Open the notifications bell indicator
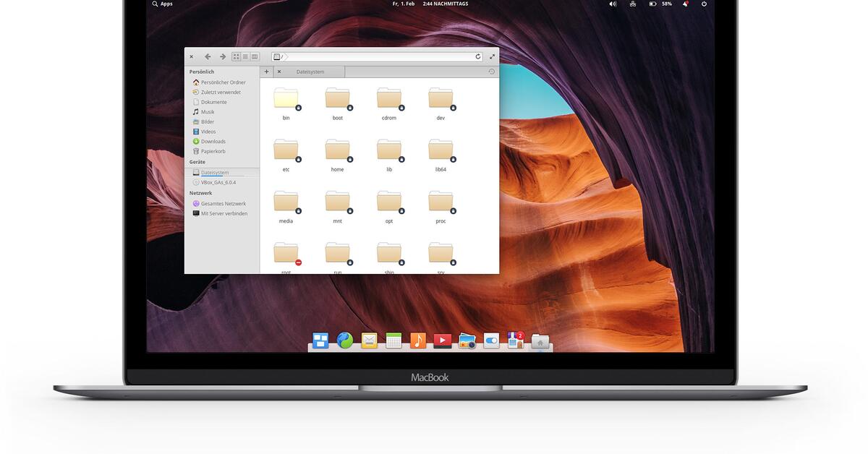The height and width of the screenshot is (454, 868). [x=686, y=4]
